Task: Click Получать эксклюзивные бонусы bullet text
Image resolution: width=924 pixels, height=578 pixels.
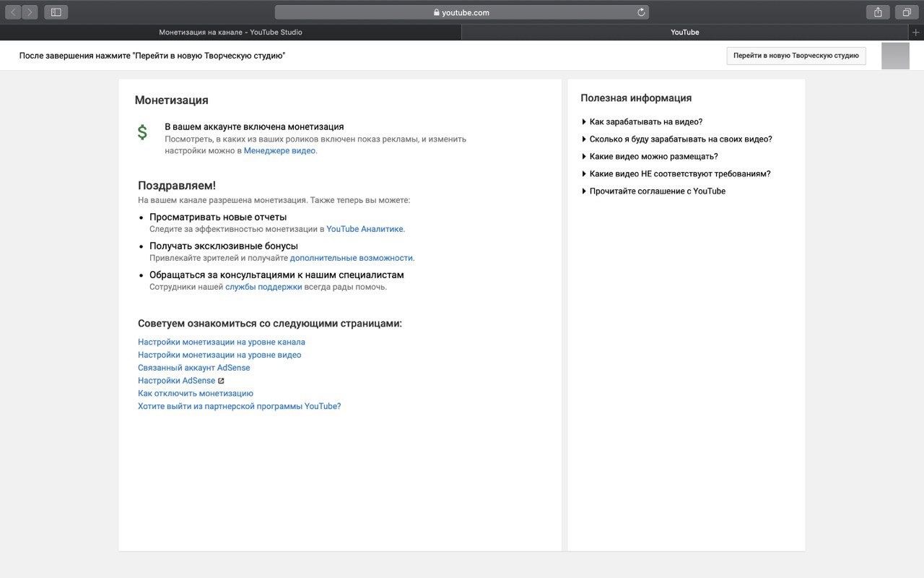Action: [224, 246]
